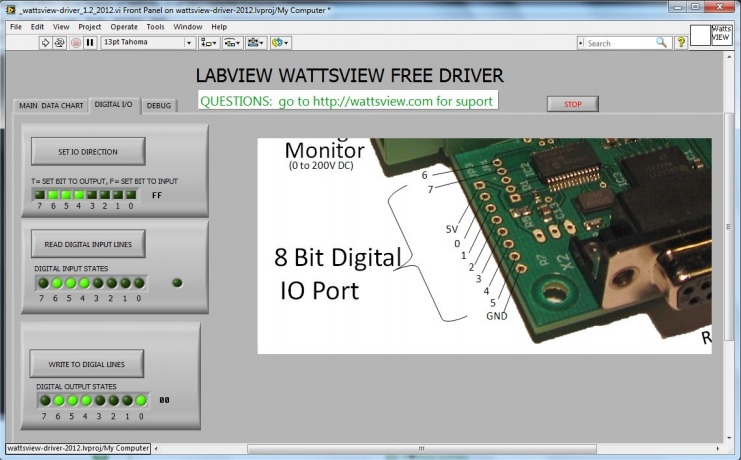Toggle IO direction bit 6 LED
This screenshot has width=741, height=460.
pos(53,194)
